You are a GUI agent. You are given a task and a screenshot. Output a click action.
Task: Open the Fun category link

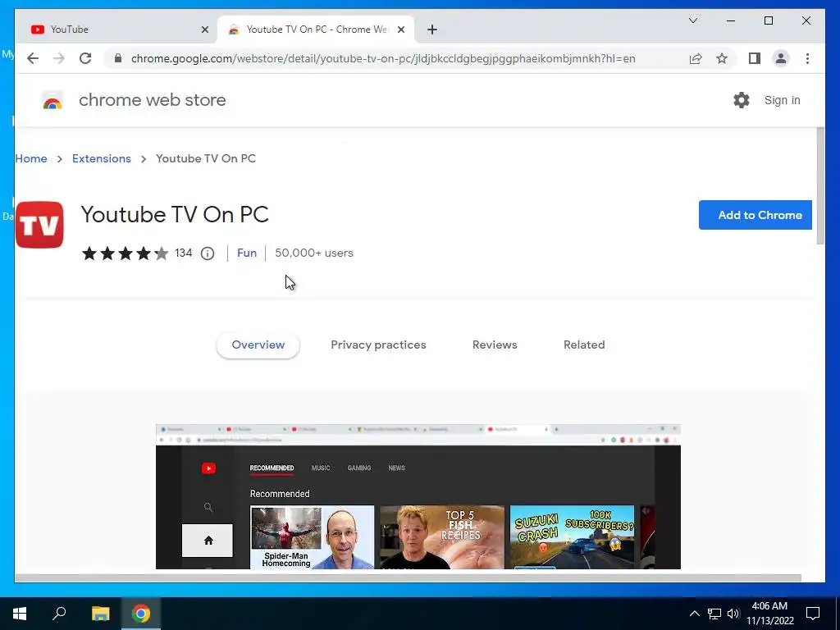(247, 253)
